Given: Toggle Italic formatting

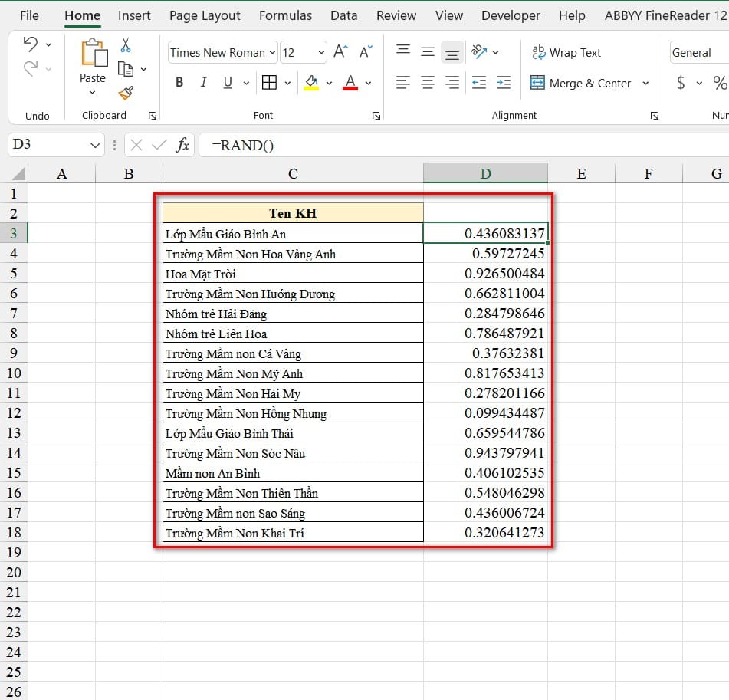Looking at the screenshot, I should (203, 83).
